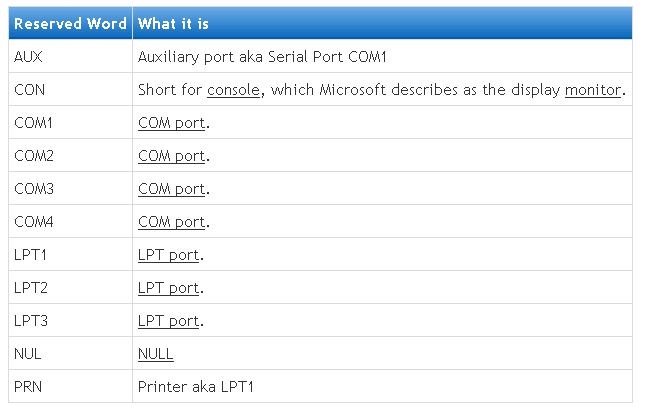
Task: Select the PRN reserved word cell
Action: coord(28,387)
